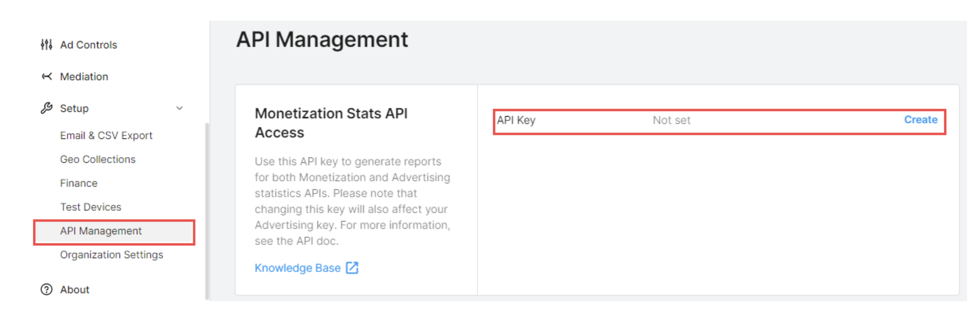Open the Finance submenu item
The width and height of the screenshot is (980, 323).
79,183
